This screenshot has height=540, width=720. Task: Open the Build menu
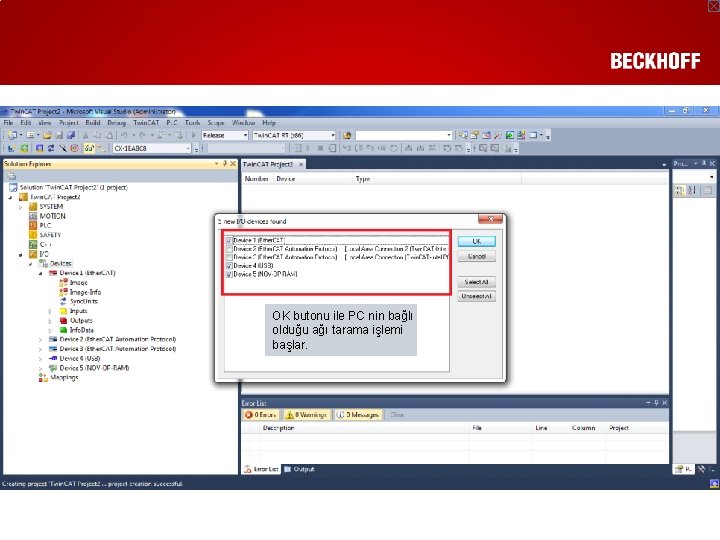[x=92, y=123]
